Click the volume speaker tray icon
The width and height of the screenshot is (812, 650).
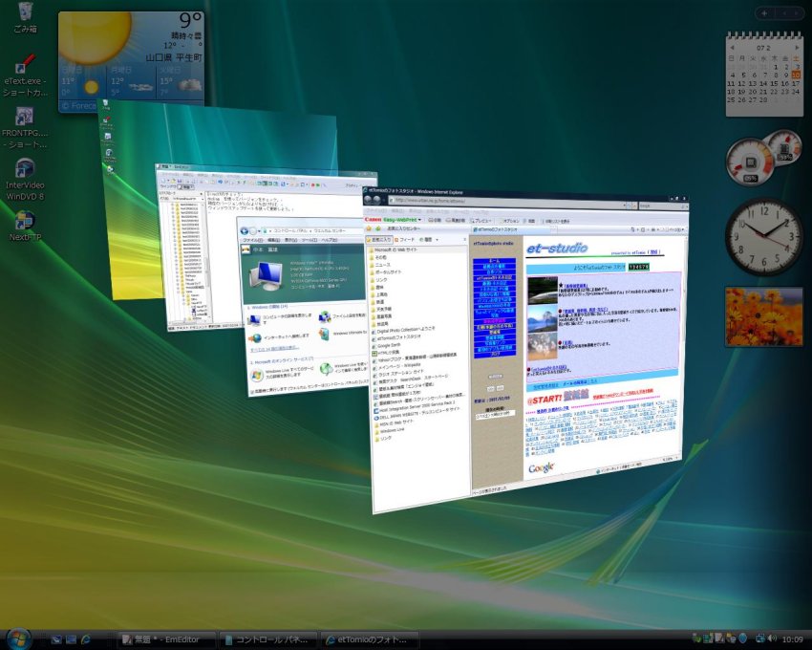772,639
